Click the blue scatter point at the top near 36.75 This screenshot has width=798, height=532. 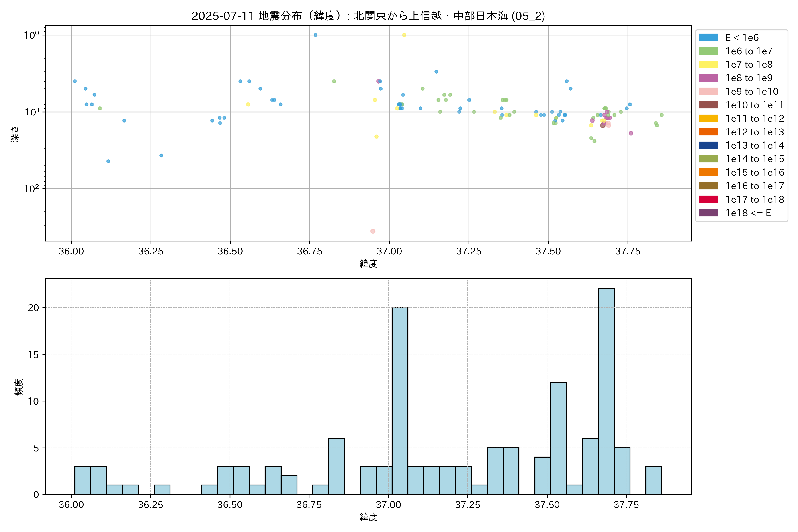point(315,35)
